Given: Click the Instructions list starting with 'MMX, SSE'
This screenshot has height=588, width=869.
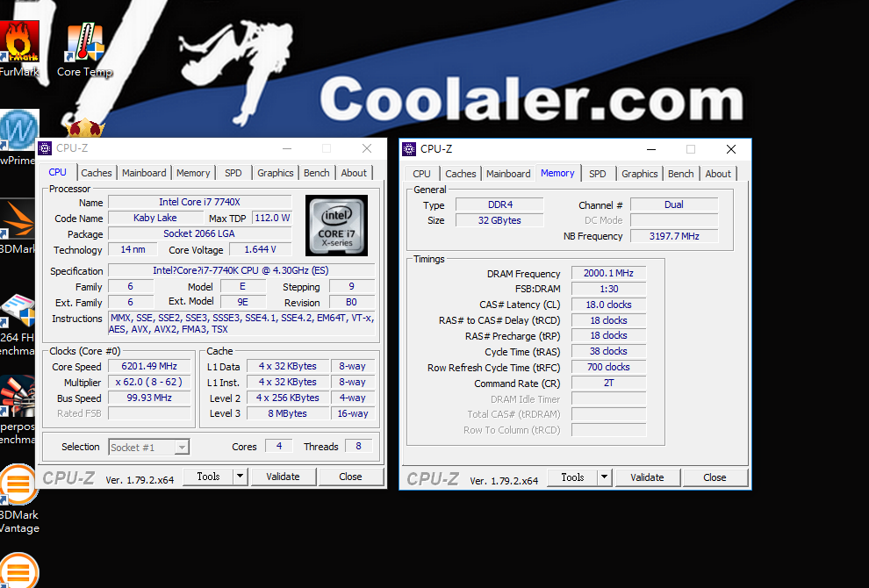Looking at the screenshot, I should pos(241,324).
